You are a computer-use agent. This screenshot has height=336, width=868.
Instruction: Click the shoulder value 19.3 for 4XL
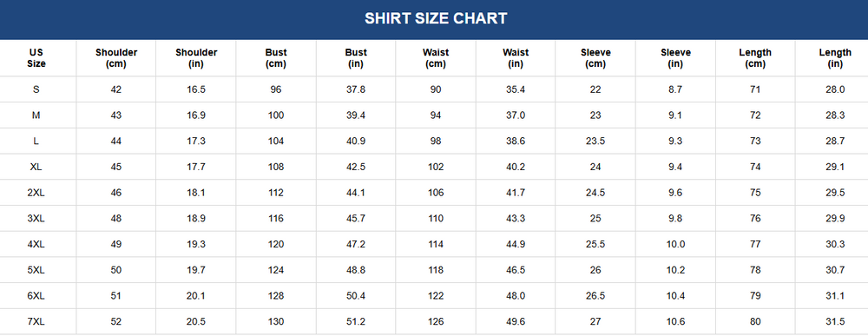[196, 245]
